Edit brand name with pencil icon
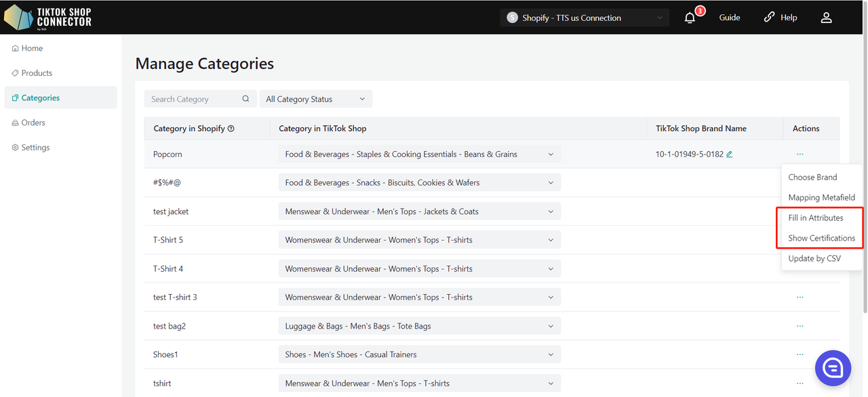The height and width of the screenshot is (397, 868). pyautogui.click(x=730, y=154)
